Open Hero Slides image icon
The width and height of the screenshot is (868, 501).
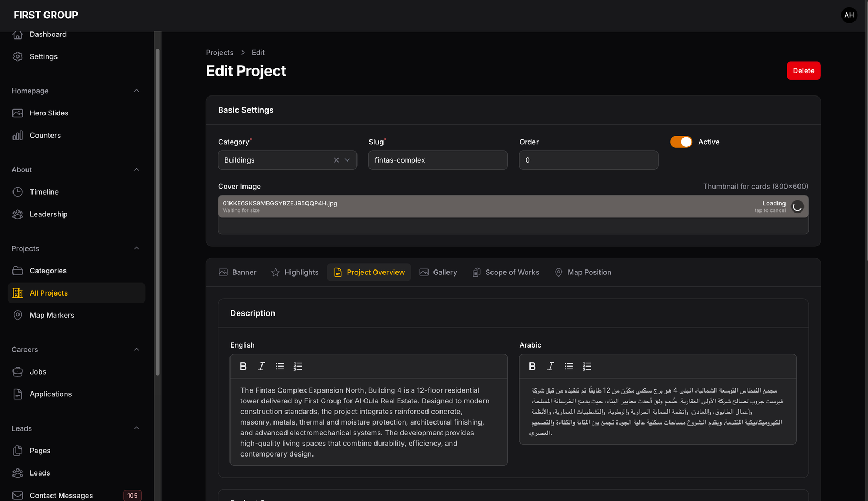click(x=18, y=113)
